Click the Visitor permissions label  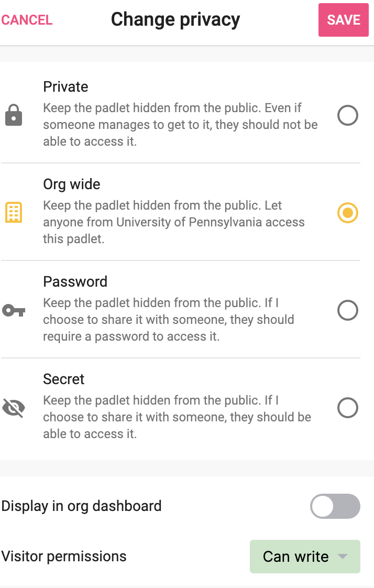coord(64,557)
